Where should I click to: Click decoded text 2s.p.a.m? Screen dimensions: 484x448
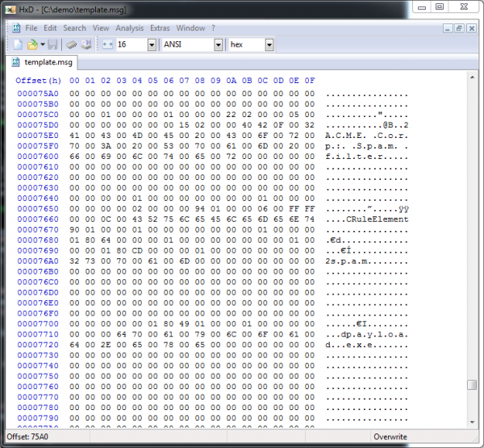click(x=348, y=262)
